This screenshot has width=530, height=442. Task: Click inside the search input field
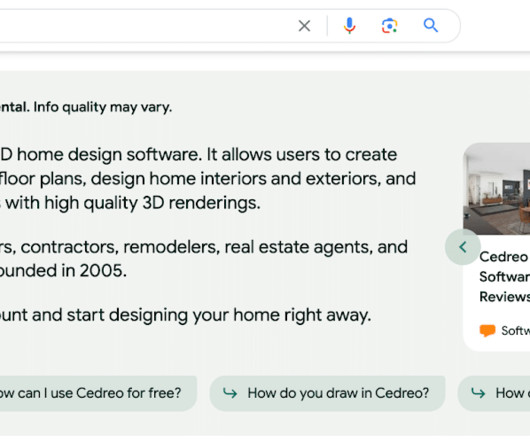(x=145, y=26)
